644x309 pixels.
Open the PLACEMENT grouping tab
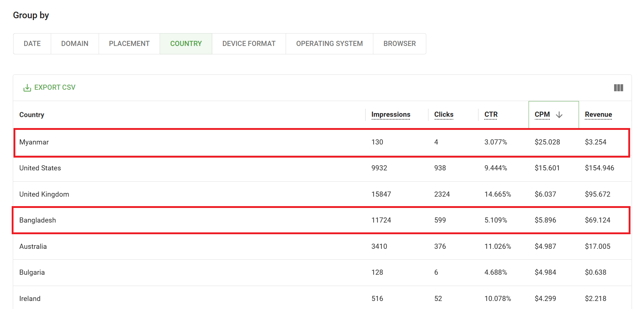pos(129,44)
